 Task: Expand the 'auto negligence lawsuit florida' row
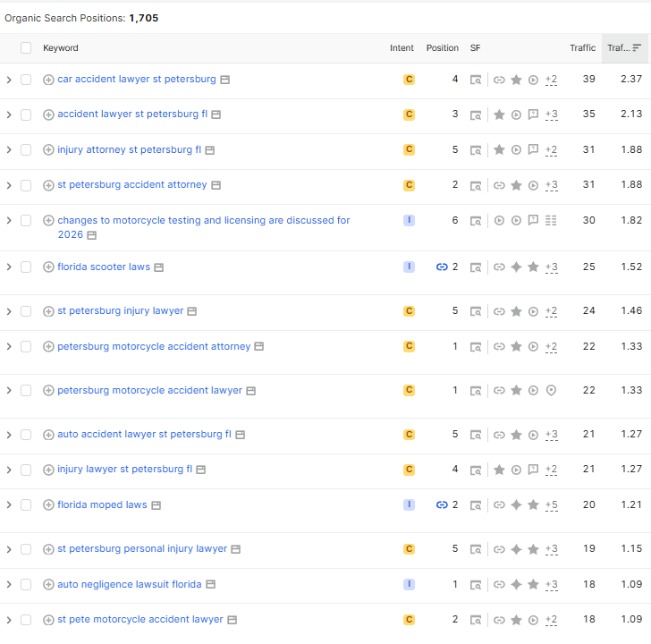coord(9,585)
